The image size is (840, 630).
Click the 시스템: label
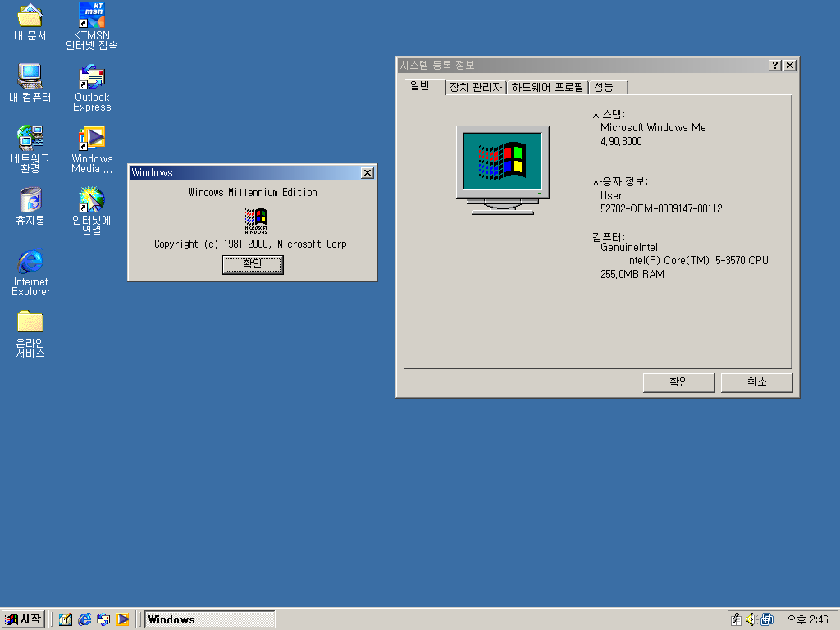point(609,114)
